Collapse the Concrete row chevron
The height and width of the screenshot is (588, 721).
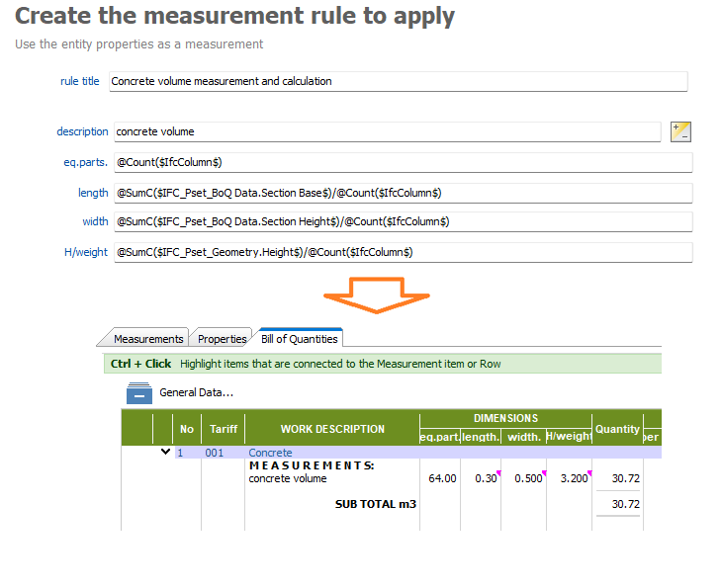click(165, 452)
